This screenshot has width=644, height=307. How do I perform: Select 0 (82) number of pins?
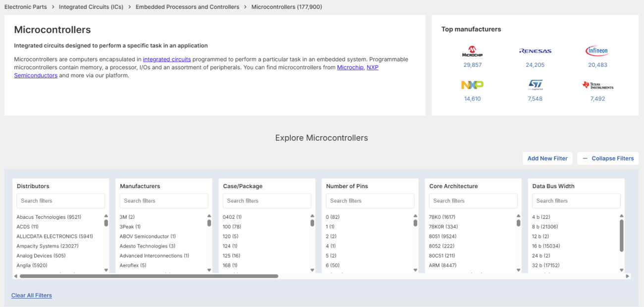coord(333,217)
